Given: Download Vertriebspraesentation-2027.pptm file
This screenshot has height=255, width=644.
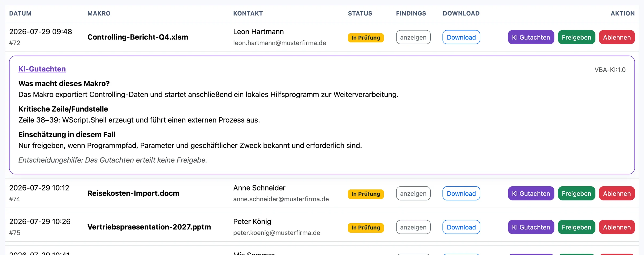Looking at the screenshot, I should tap(461, 227).
